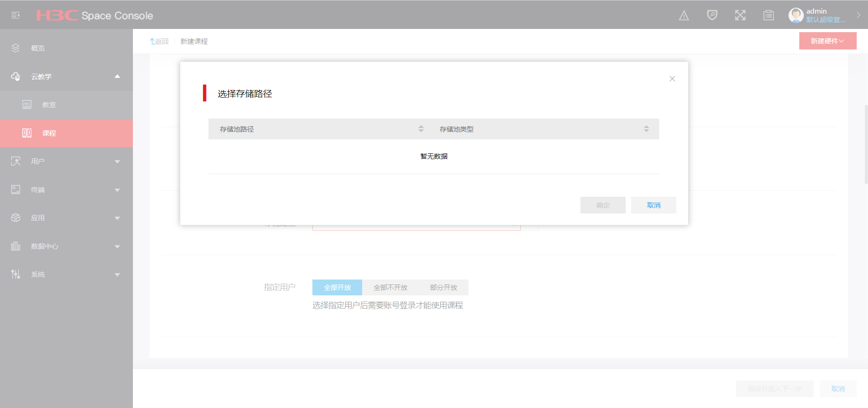868x408 pixels.
Task: Close the 选择存储路径 dialog with X
Action: coord(672,79)
